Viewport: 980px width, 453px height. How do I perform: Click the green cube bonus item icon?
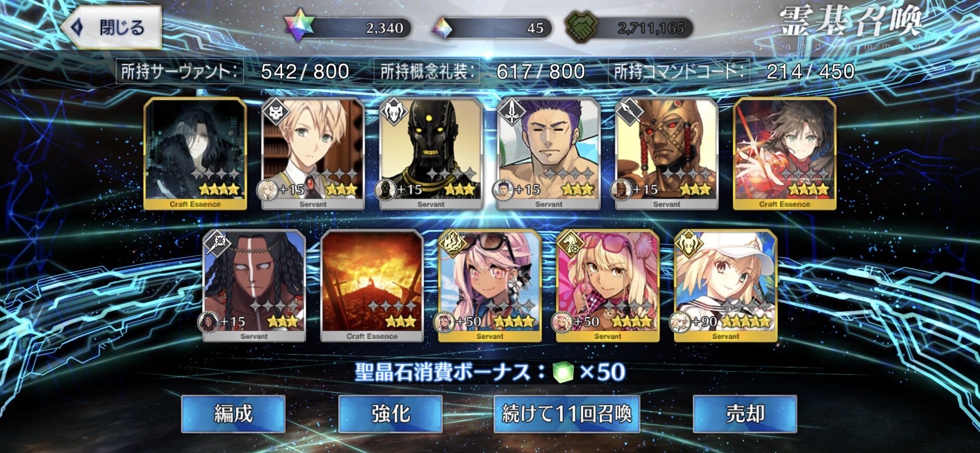tap(563, 372)
